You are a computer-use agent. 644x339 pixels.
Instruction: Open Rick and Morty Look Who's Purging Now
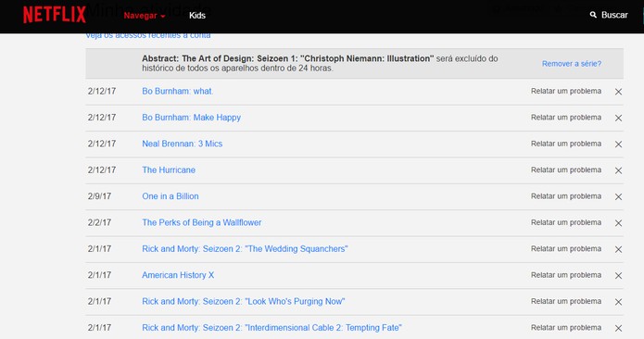point(243,301)
